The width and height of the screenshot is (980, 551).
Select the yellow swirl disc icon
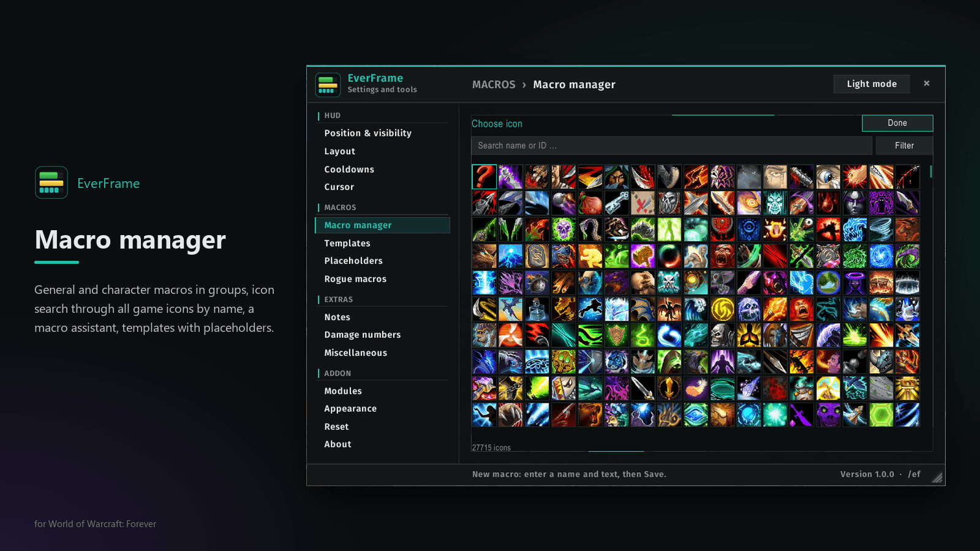[x=722, y=309]
